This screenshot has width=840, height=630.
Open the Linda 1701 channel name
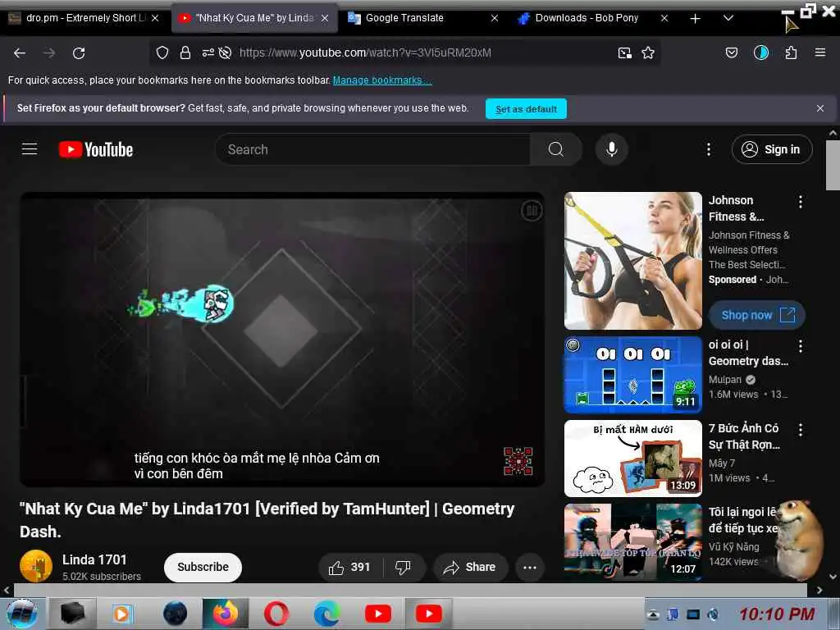94,559
